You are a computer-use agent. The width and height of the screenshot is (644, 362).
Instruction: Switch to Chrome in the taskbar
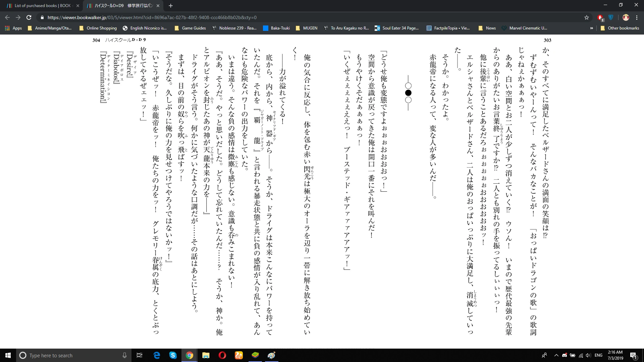tap(190, 355)
